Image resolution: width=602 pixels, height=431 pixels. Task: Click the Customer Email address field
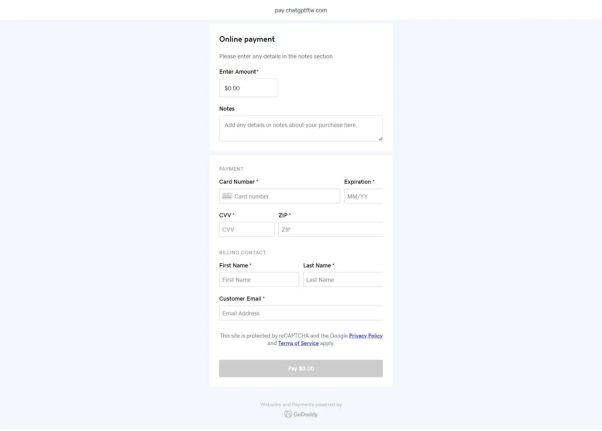point(300,313)
